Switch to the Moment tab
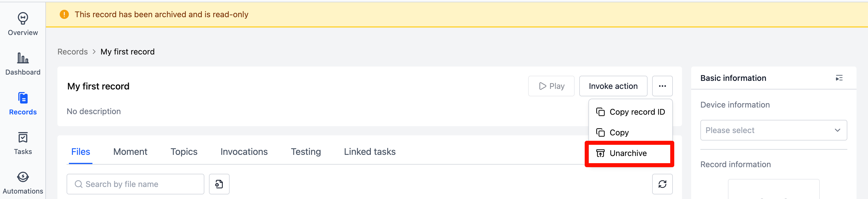Viewport: 868px width, 199px height. click(x=130, y=151)
